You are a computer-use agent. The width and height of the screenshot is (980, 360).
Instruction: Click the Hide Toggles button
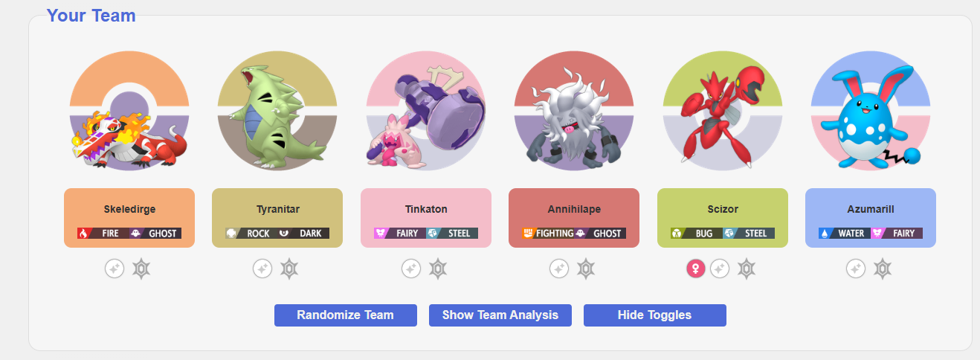(654, 315)
